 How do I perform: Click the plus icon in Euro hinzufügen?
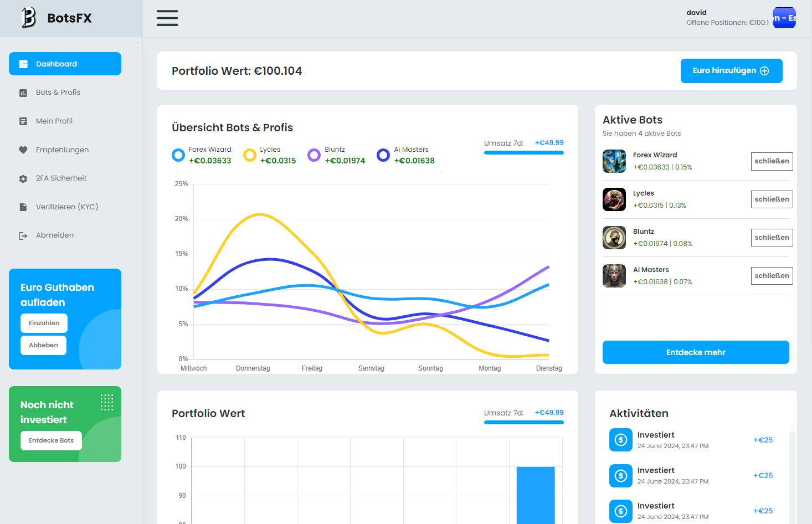(764, 71)
